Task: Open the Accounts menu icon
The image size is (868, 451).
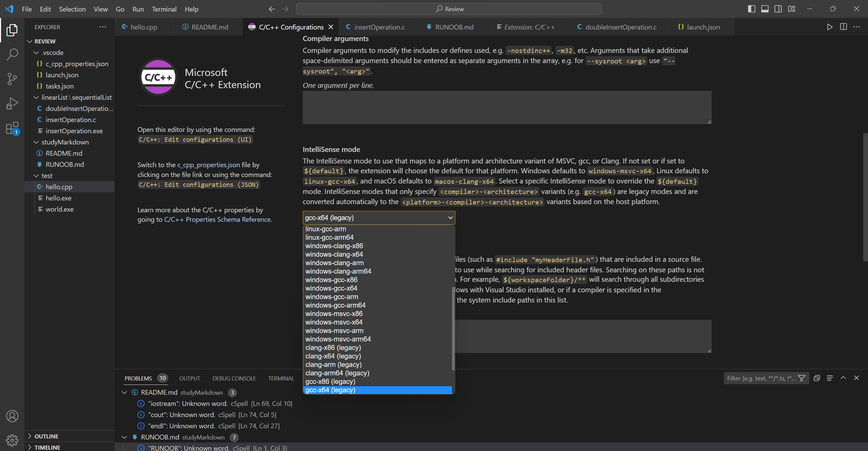Action: pyautogui.click(x=12, y=416)
